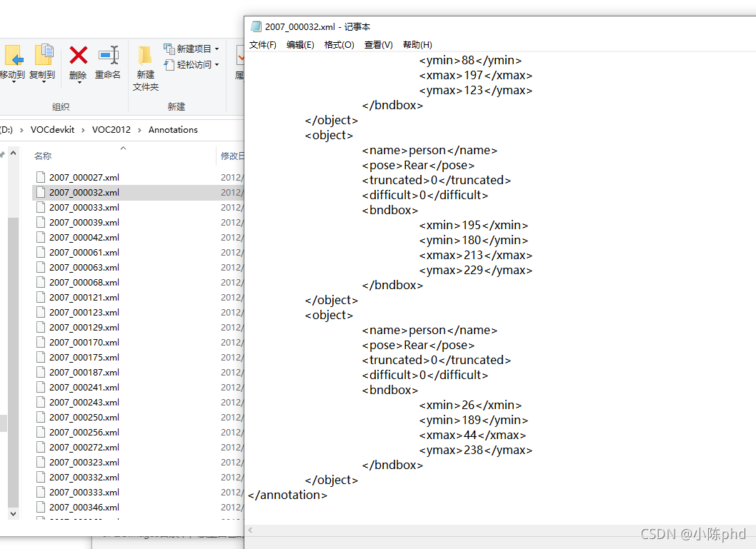
Task: Select file 2007_000042.xml
Action: (x=84, y=238)
